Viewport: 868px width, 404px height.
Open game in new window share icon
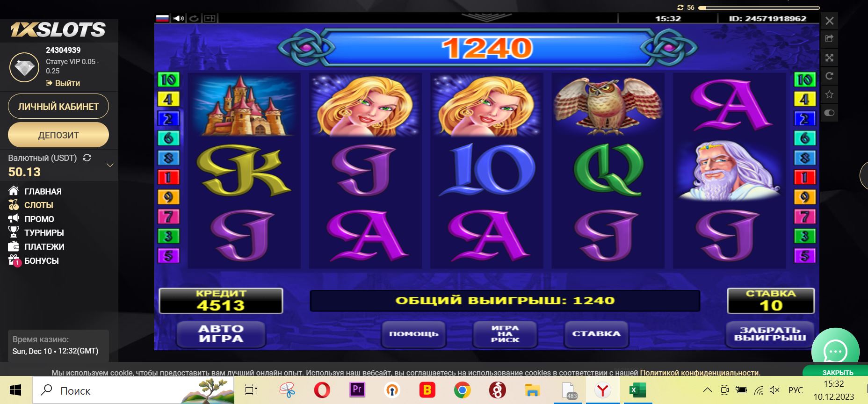(829, 39)
